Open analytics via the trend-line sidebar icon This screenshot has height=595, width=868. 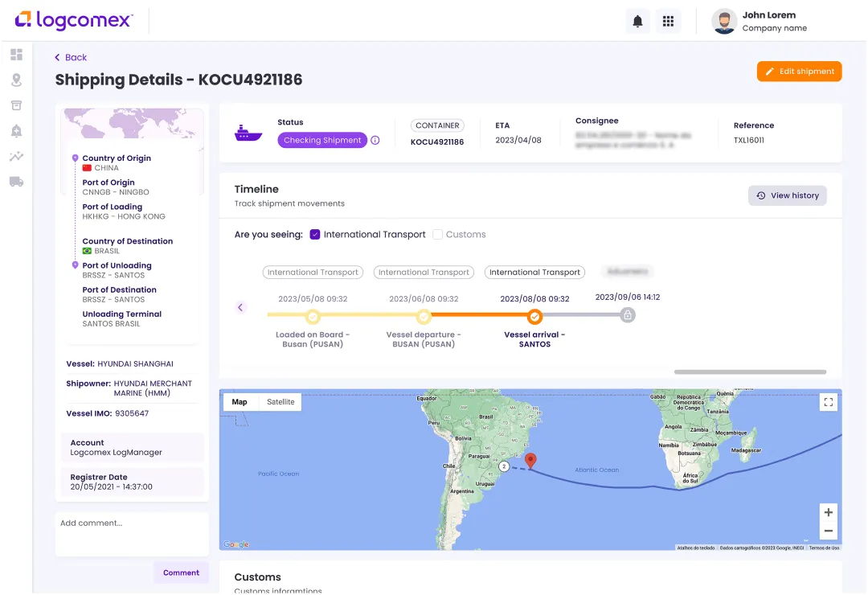tap(16, 156)
